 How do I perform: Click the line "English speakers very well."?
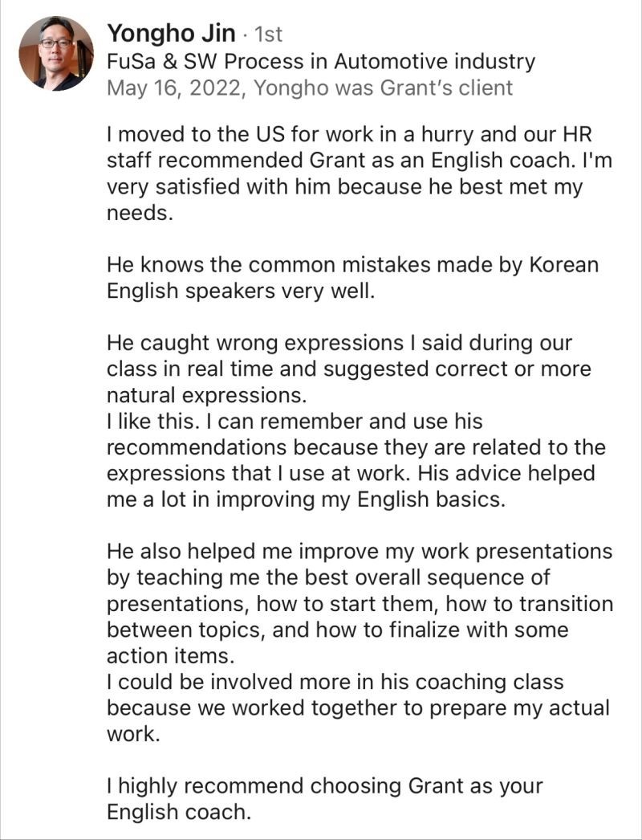click(241, 291)
